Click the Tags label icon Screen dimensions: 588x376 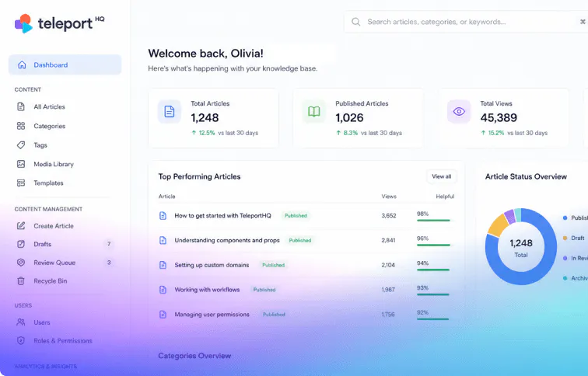21,145
